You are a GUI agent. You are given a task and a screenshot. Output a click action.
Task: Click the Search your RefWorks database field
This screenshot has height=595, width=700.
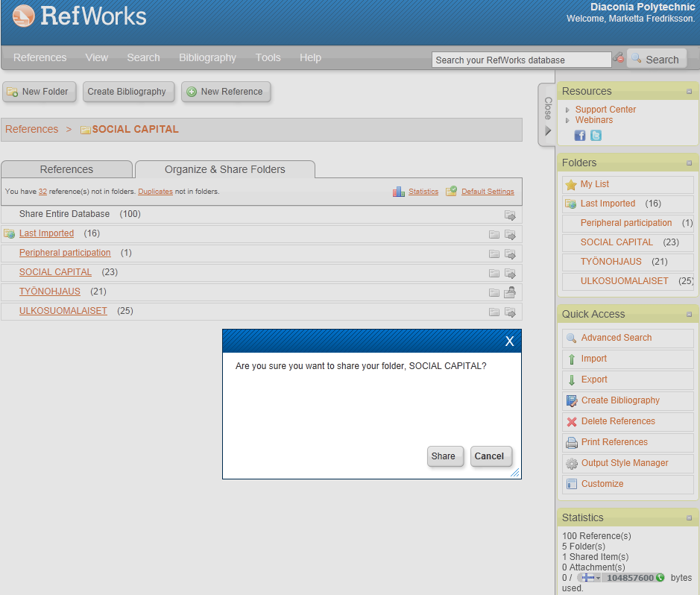[x=521, y=60]
